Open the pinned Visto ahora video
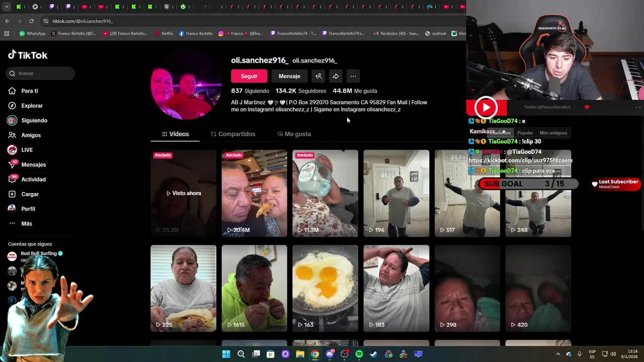The width and height of the screenshot is (644, 362). coord(183,193)
